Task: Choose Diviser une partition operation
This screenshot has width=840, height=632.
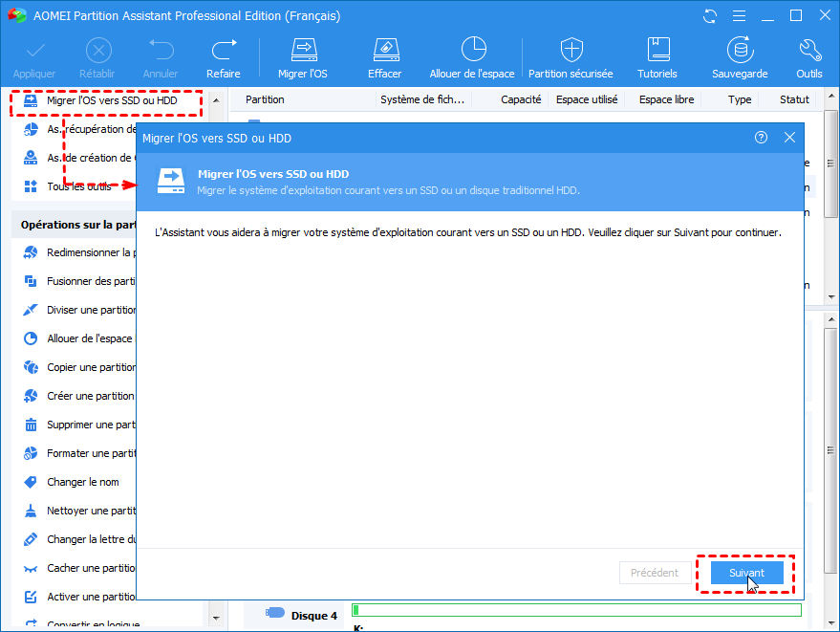Action: [x=79, y=310]
